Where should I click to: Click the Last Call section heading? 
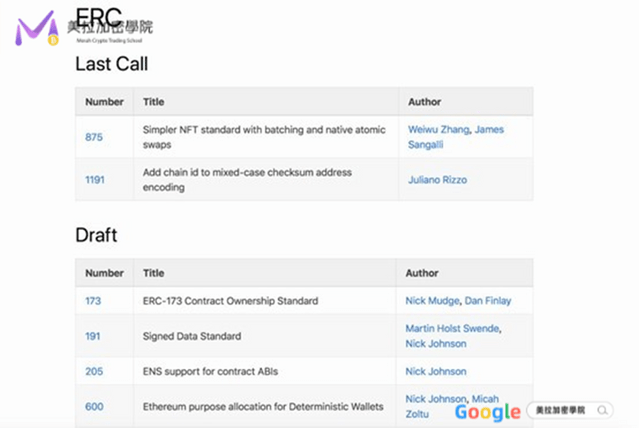click(112, 64)
